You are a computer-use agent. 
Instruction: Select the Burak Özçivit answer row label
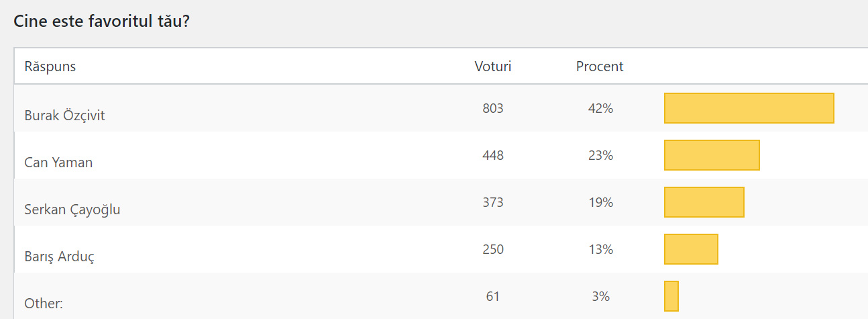65,116
